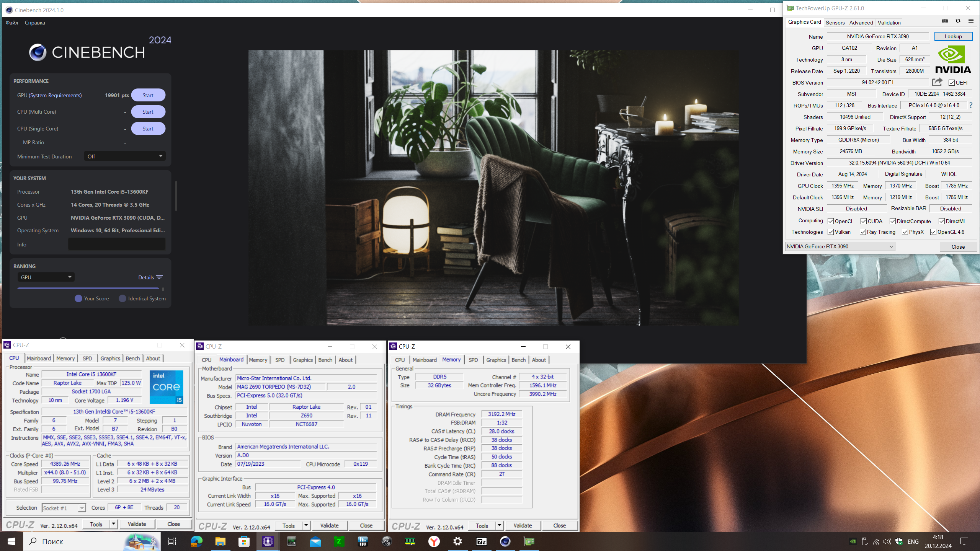Toggle the Vulkan checkbox
Image resolution: width=980 pixels, height=551 pixels.
[830, 232]
